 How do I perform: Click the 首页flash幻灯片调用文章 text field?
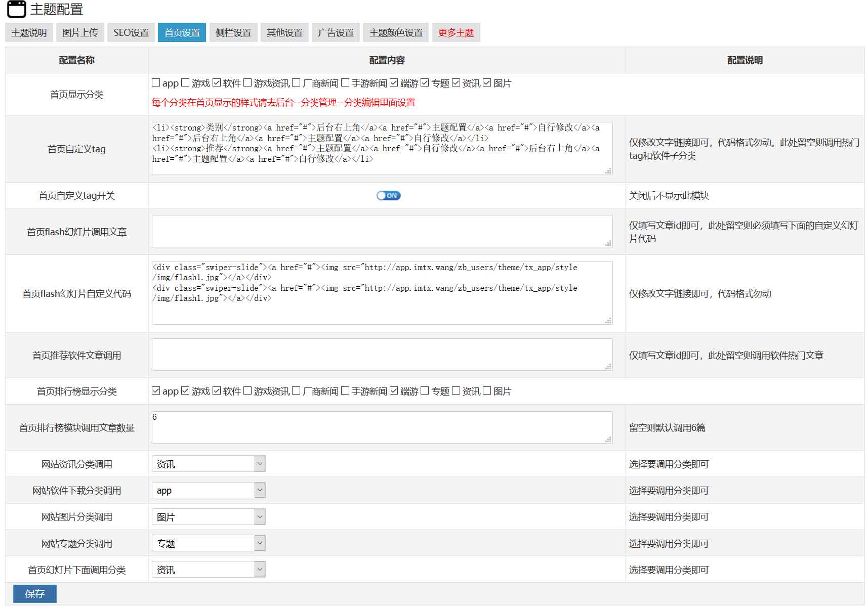[x=382, y=231]
